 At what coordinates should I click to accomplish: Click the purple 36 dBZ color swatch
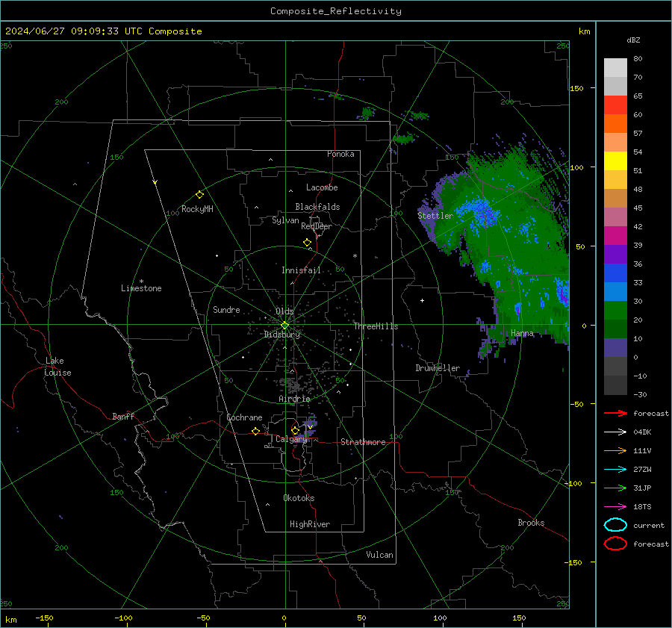tap(615, 254)
